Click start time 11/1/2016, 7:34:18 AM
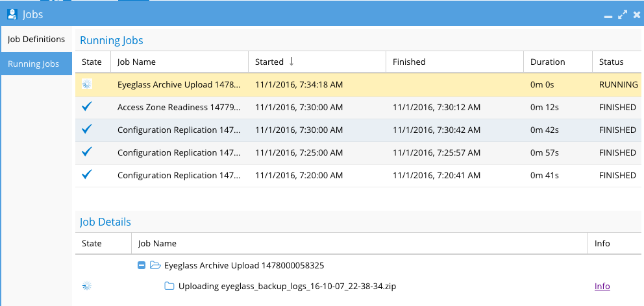This screenshot has height=306, width=644. 299,85
